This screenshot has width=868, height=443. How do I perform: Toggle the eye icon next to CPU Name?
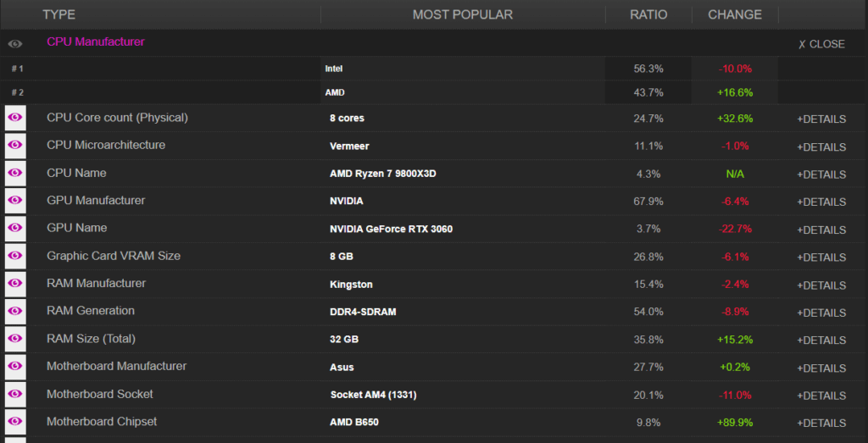[15, 173]
